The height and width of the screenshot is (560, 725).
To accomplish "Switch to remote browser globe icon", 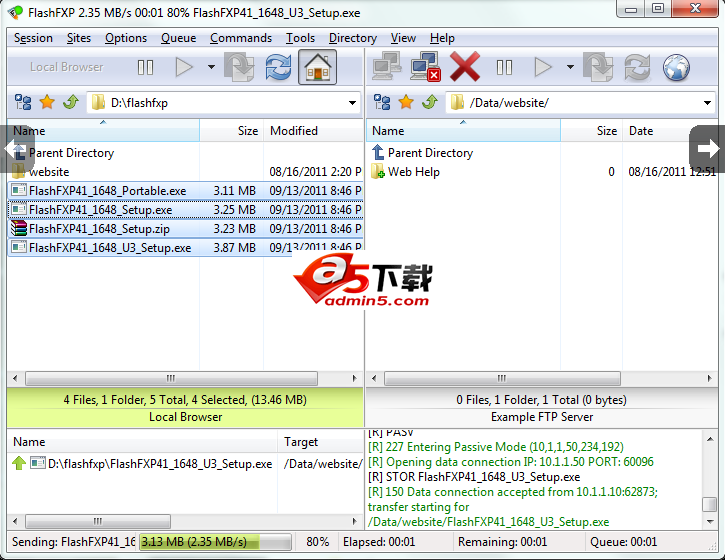I will point(676,68).
